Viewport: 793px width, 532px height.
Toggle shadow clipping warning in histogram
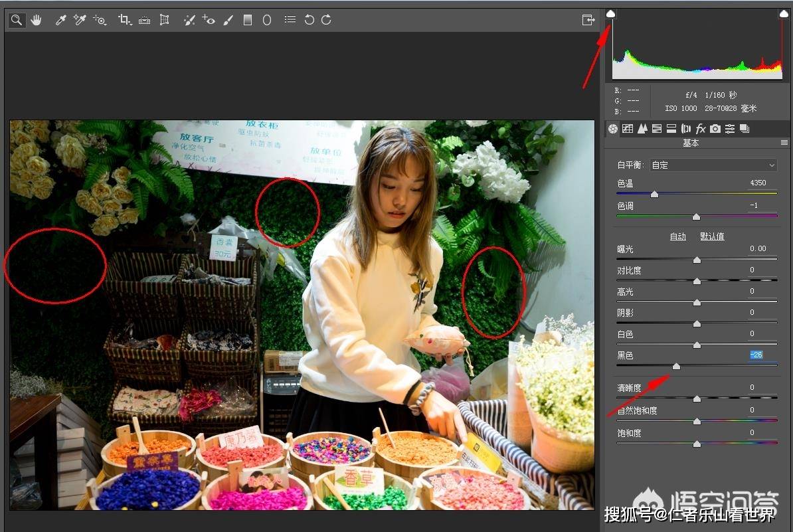click(611, 14)
